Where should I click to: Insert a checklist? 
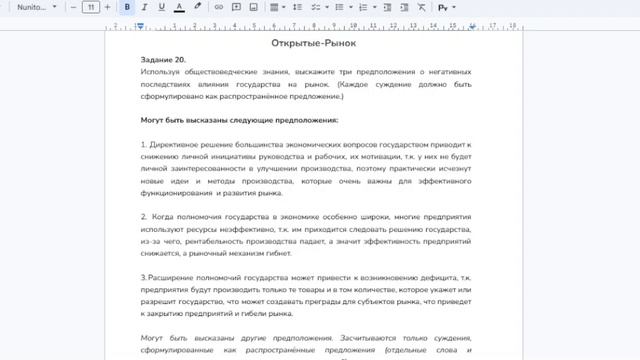316,7
